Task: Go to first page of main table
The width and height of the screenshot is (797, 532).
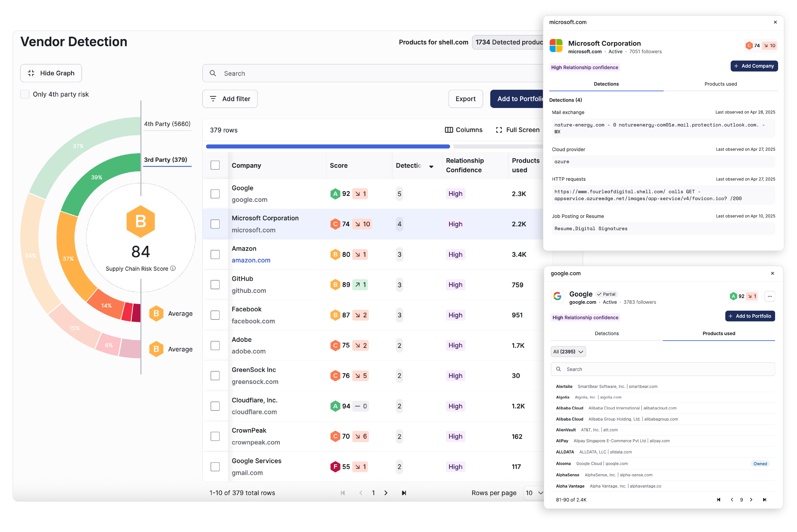Action: [343, 493]
